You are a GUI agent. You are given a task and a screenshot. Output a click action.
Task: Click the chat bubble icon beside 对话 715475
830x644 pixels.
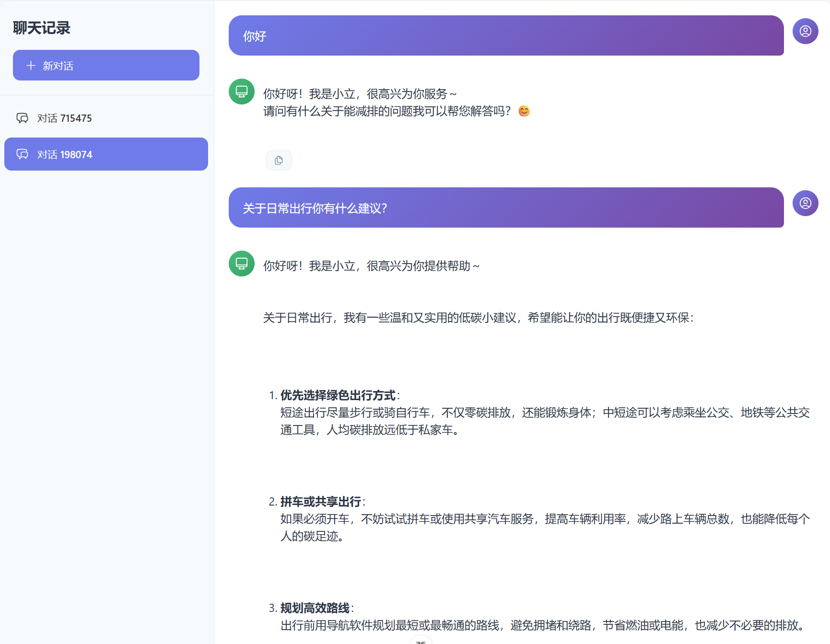(23, 118)
